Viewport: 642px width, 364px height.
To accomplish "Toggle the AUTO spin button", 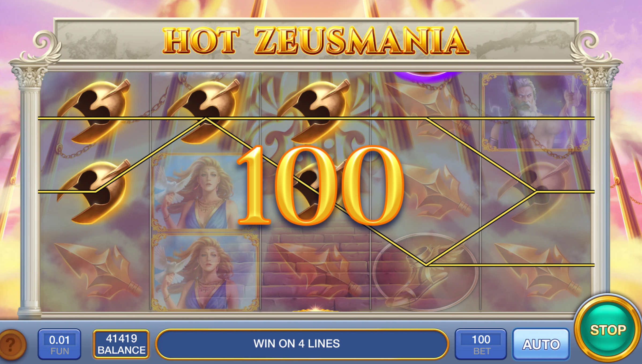I will (x=541, y=344).
